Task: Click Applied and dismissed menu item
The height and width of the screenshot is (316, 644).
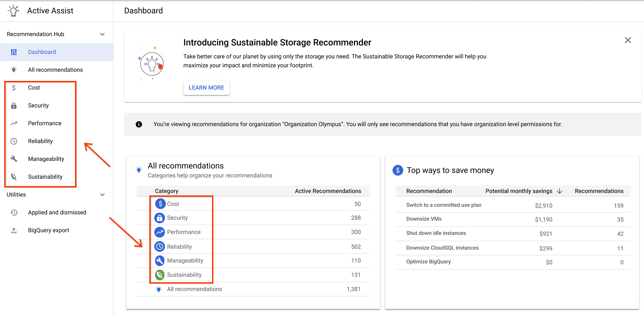Action: click(x=57, y=212)
